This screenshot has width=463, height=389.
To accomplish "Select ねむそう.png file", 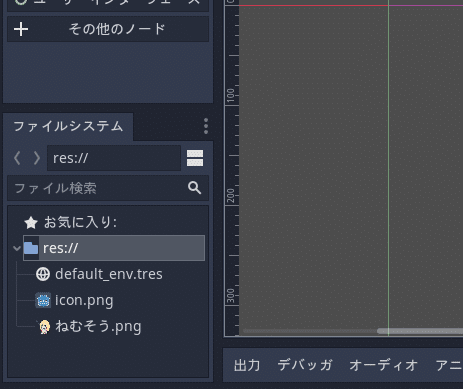I will click(x=98, y=326).
